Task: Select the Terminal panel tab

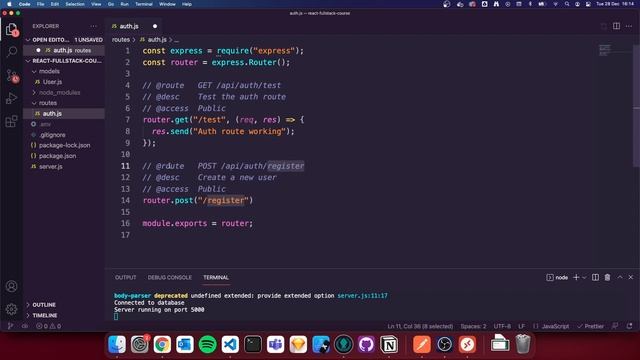Action: click(x=216, y=278)
